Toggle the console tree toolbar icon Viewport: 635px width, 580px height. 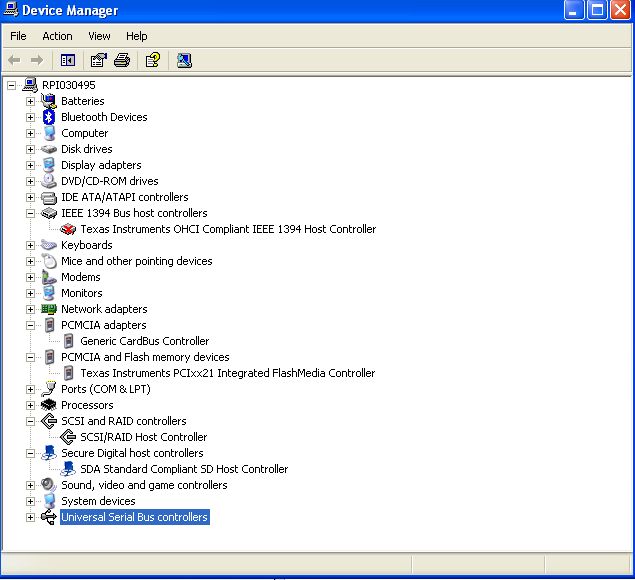point(68,60)
